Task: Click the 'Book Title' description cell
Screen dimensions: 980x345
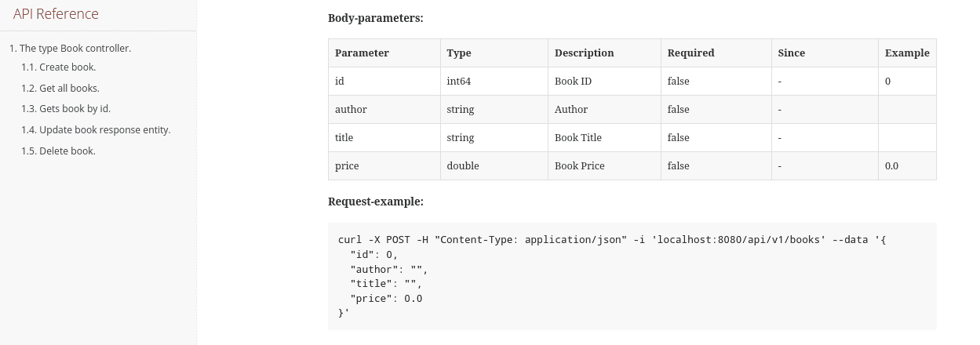Action: 577,138
